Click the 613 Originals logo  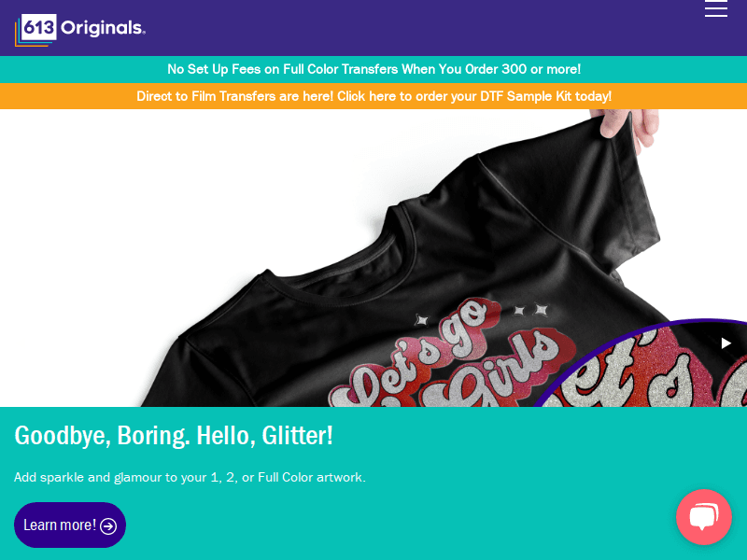[80, 30]
